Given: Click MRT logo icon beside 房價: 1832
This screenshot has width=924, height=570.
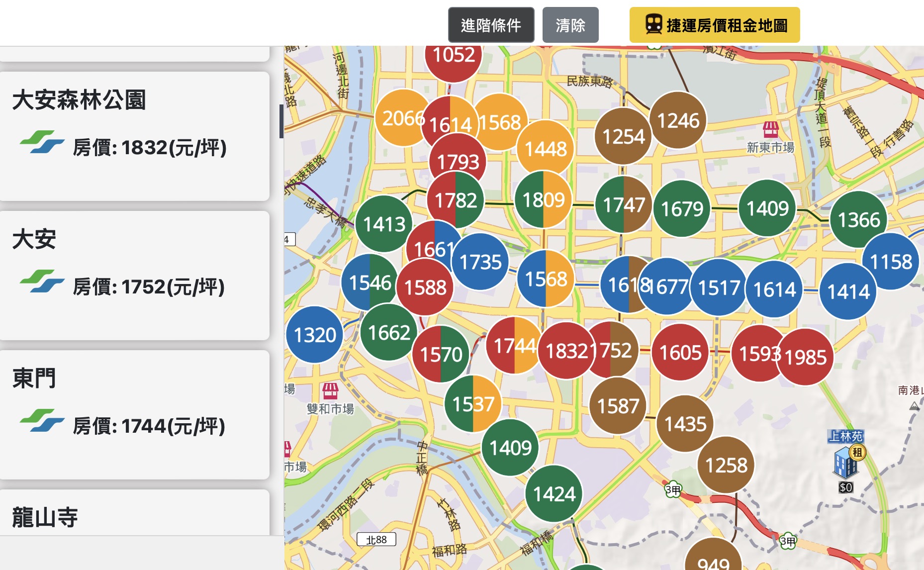Looking at the screenshot, I should coord(42,142).
